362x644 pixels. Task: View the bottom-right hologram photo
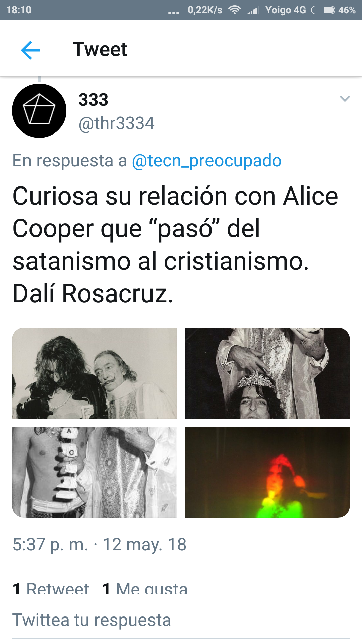click(x=267, y=472)
